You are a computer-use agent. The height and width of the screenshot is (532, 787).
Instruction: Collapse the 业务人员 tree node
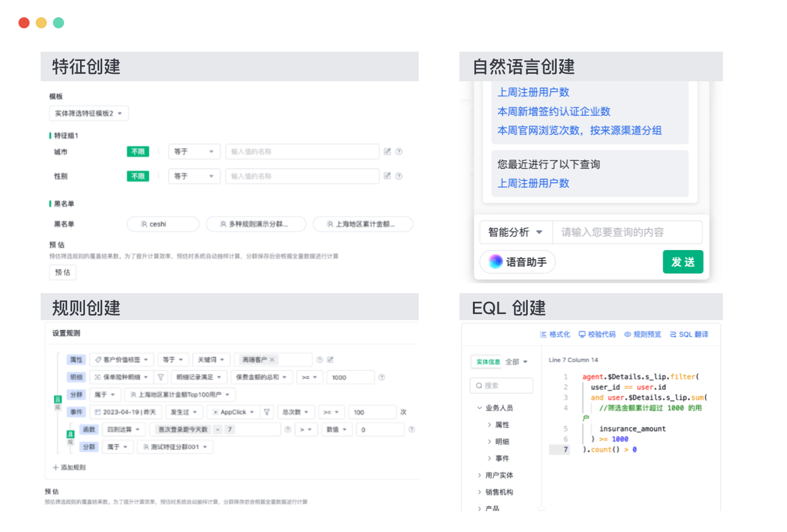pos(480,408)
